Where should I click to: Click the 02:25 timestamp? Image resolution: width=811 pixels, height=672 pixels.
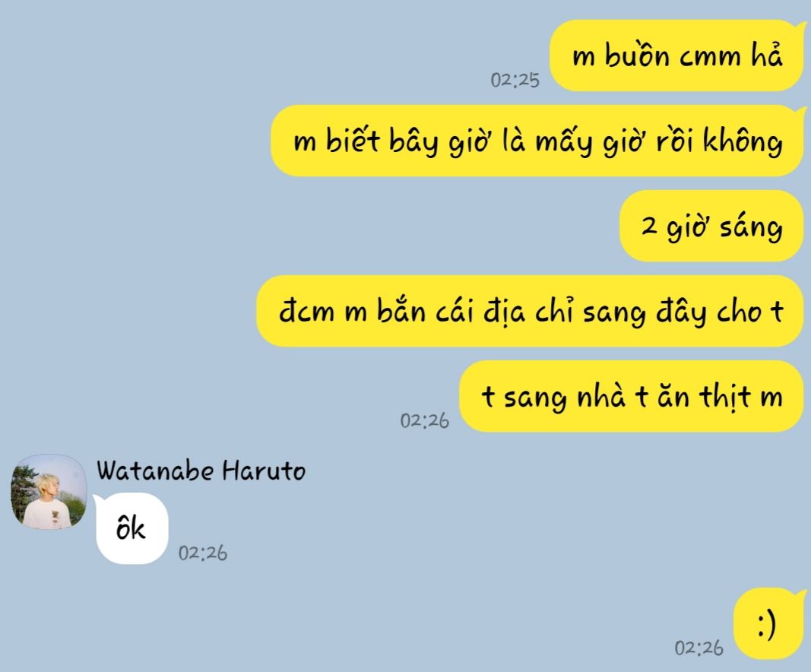coord(515,80)
